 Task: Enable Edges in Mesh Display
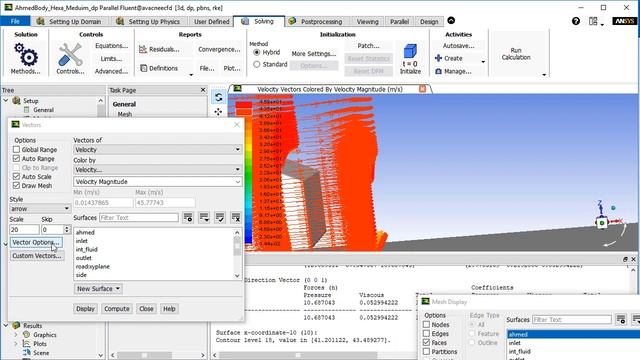[x=427, y=333]
